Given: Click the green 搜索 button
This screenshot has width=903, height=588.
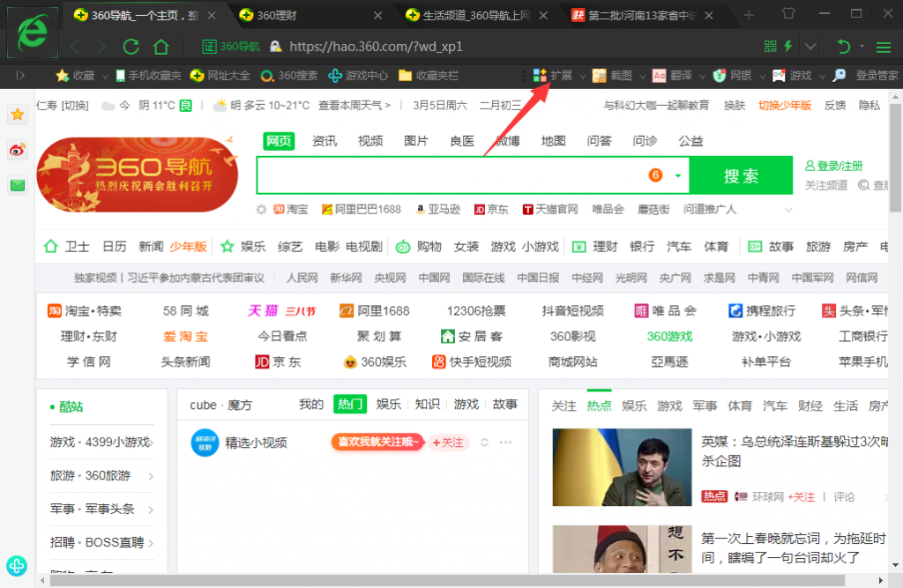Looking at the screenshot, I should click(741, 175).
